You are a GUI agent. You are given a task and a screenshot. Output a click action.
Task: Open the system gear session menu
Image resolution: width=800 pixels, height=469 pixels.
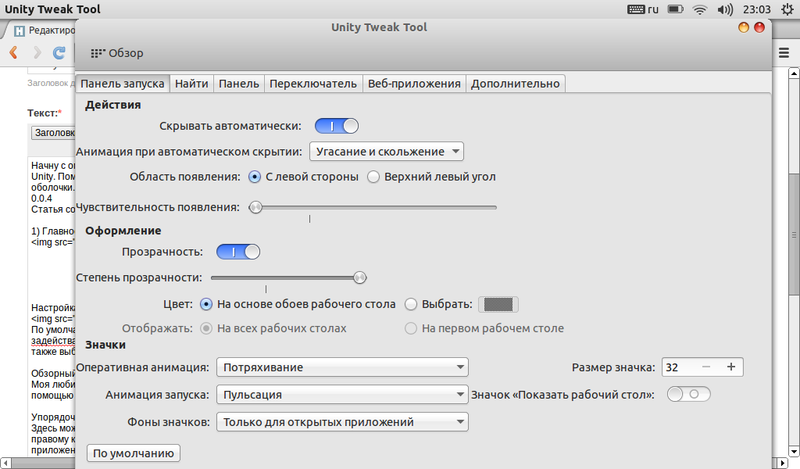(787, 9)
